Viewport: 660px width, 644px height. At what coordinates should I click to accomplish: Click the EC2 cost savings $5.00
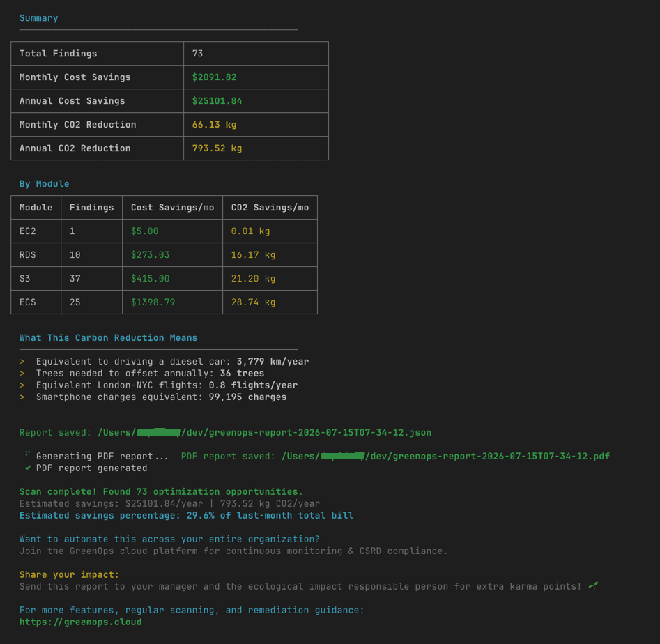tap(145, 231)
